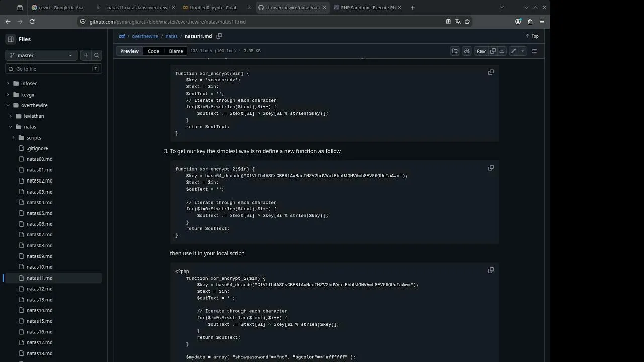644x362 pixels.
Task: Search this repository using magnifier icon
Action: pyautogui.click(x=97, y=55)
